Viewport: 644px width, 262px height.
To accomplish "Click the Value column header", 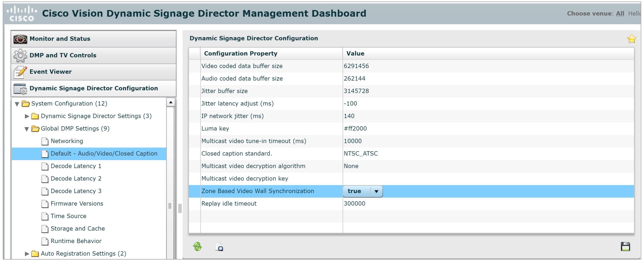I will point(488,54).
